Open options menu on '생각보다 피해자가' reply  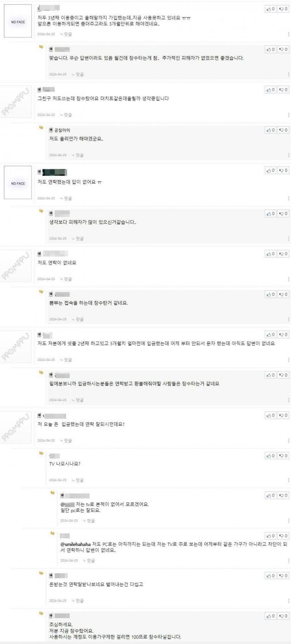pos(288,238)
